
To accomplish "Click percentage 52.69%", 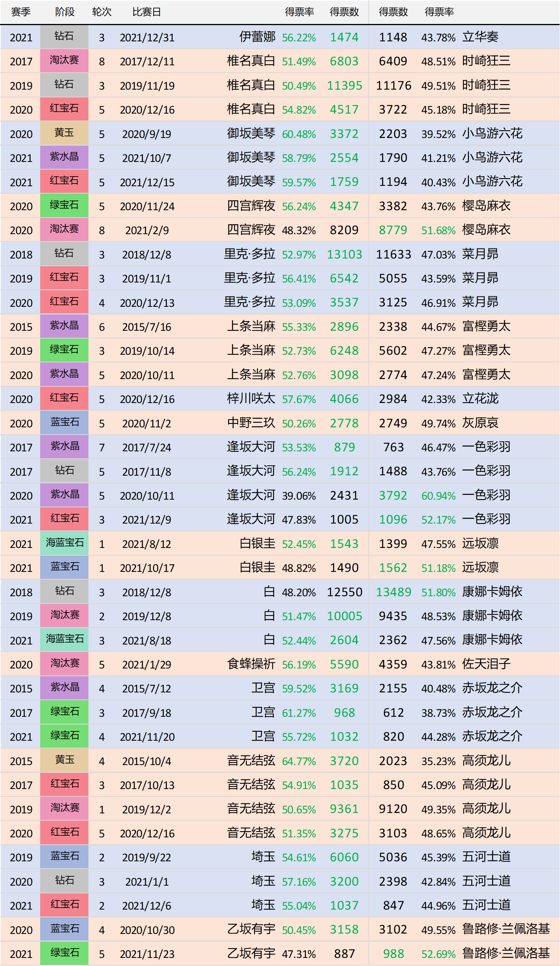I will [438, 954].
